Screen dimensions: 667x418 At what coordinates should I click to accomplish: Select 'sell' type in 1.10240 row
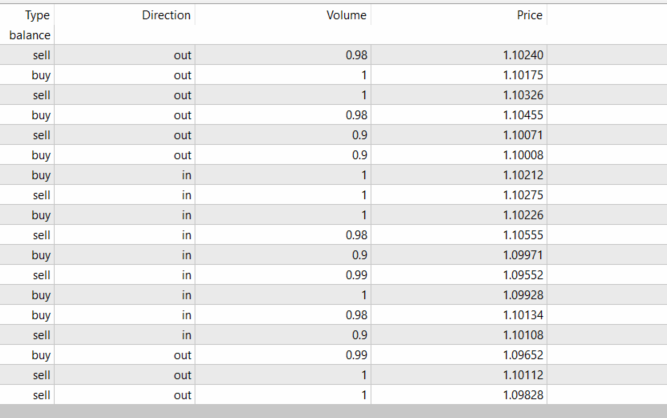coord(42,55)
